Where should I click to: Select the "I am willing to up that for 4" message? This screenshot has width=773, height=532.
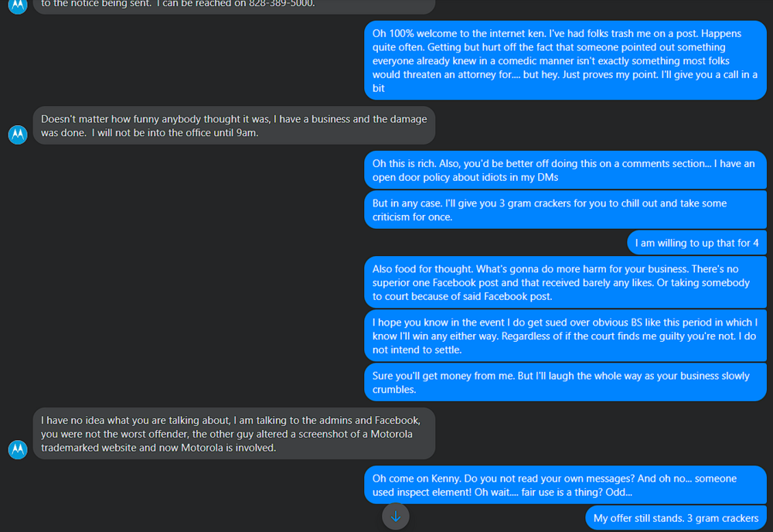coord(696,243)
